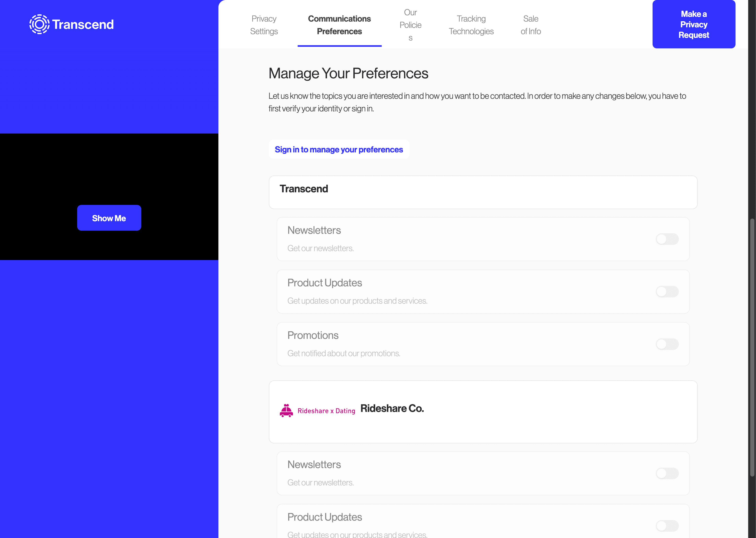The image size is (756, 538).
Task: Enable Rideshare Co. Product Updates toggle
Action: click(x=667, y=526)
